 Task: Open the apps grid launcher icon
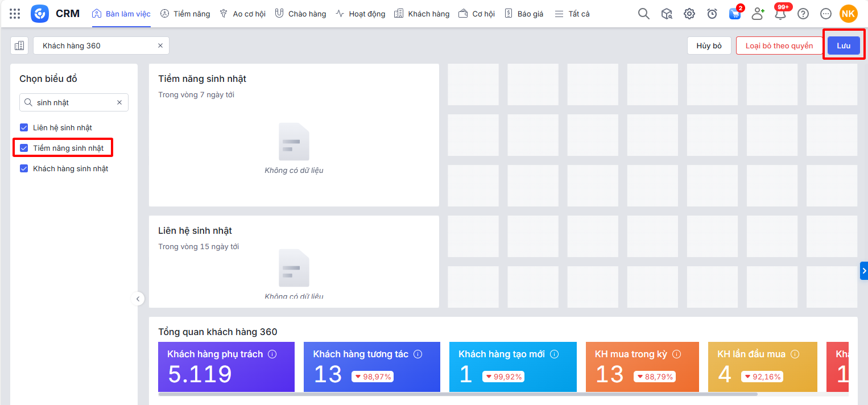tap(15, 14)
